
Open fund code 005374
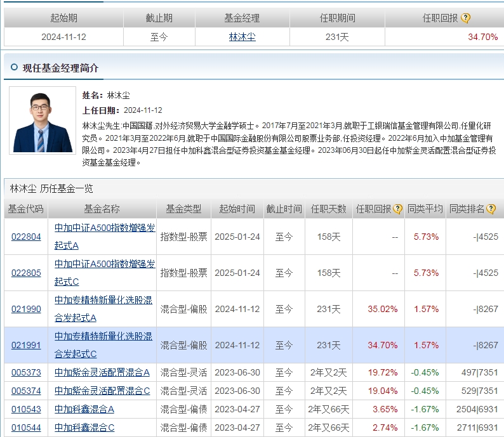(x=26, y=391)
